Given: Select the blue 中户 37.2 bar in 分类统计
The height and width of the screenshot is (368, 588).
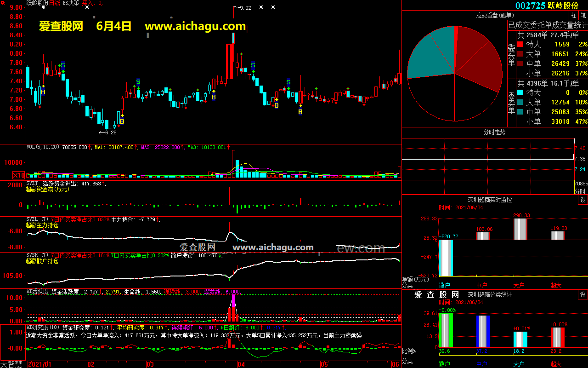Looking at the screenshot, I should point(483,331).
